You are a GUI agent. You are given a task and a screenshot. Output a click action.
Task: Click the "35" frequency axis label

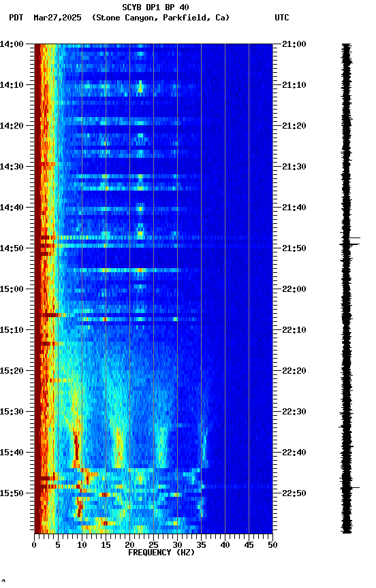pos(201,545)
